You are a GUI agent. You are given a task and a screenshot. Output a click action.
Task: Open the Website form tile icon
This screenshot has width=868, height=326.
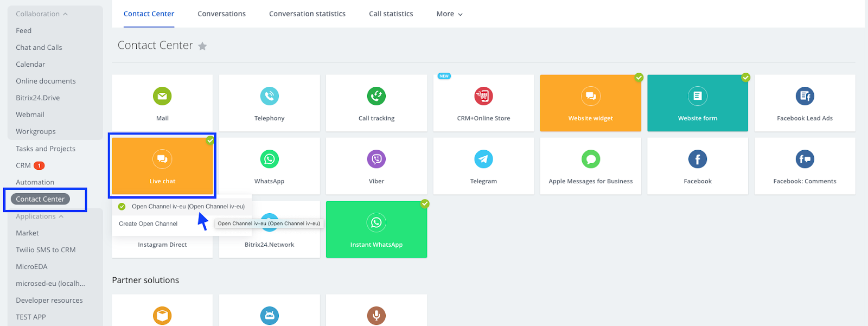point(698,96)
